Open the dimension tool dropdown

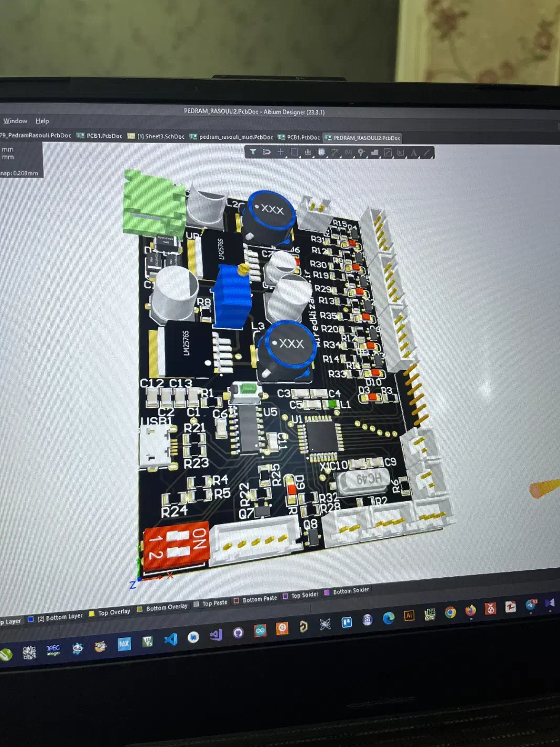[401, 153]
